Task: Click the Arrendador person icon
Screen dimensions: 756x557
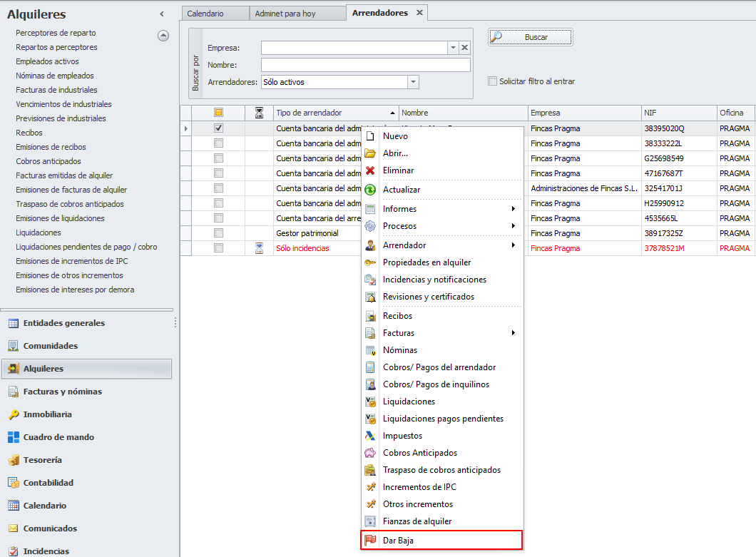Action: pyautogui.click(x=370, y=245)
